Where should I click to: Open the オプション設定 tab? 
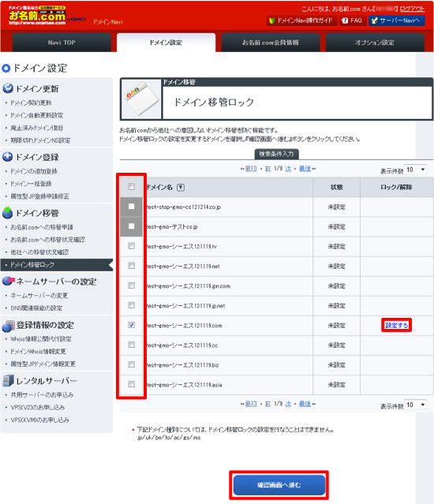(375, 43)
